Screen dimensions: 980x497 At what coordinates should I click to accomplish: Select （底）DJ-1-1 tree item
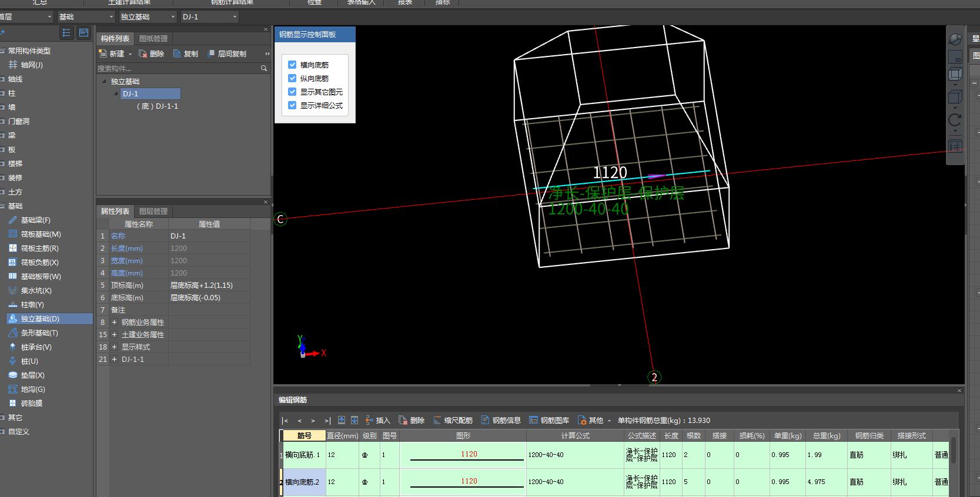(158, 106)
